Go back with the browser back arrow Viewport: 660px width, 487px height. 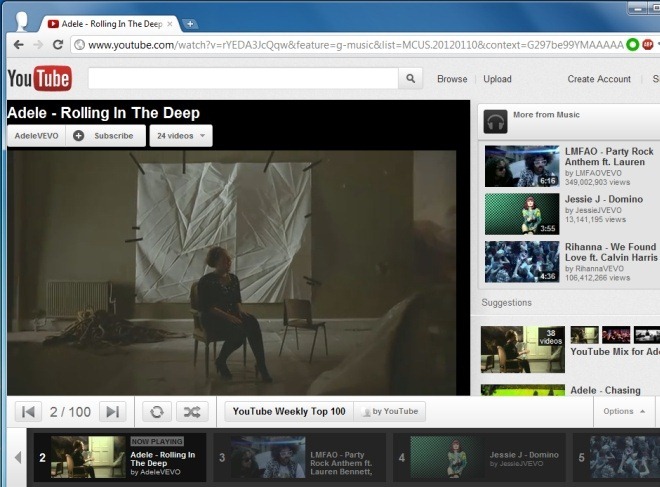tap(18, 45)
